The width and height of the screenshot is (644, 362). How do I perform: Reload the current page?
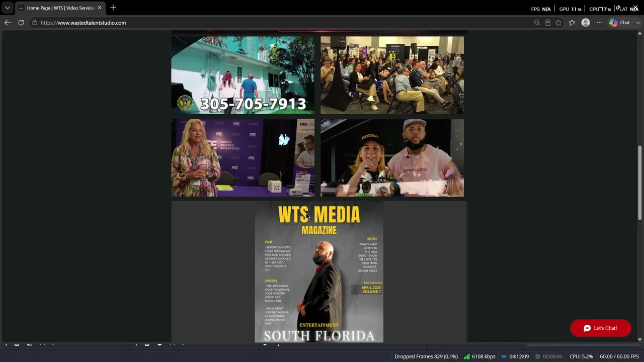[21, 23]
